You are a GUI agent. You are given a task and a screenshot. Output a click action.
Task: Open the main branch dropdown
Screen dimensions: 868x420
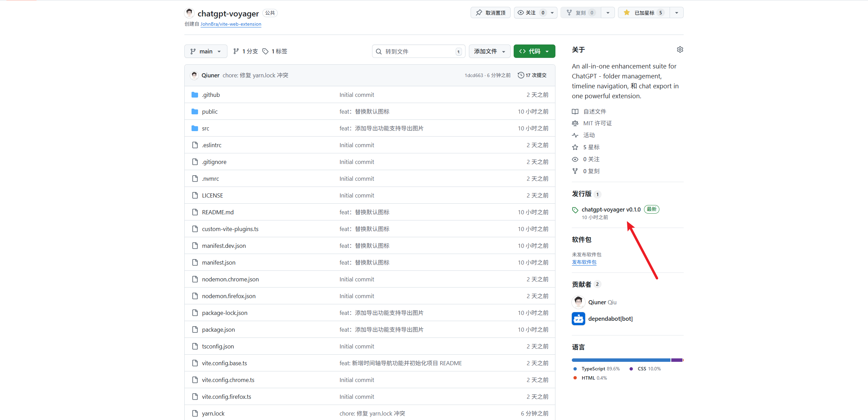click(206, 51)
